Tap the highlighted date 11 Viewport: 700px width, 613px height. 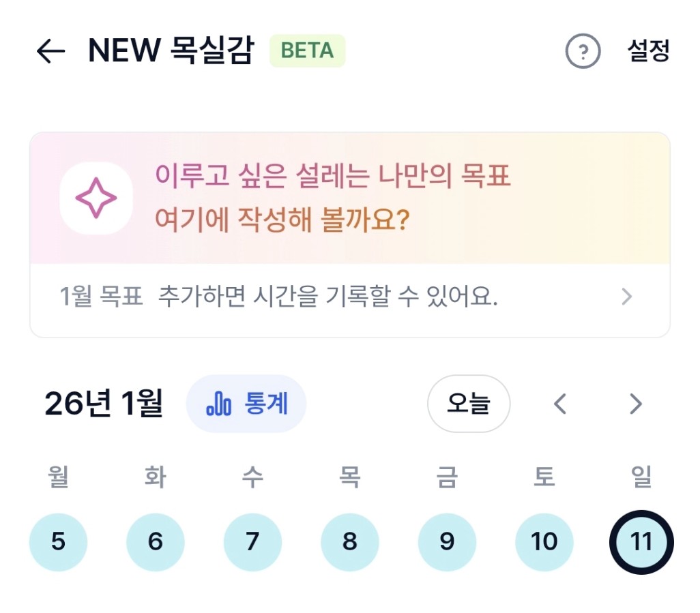641,542
